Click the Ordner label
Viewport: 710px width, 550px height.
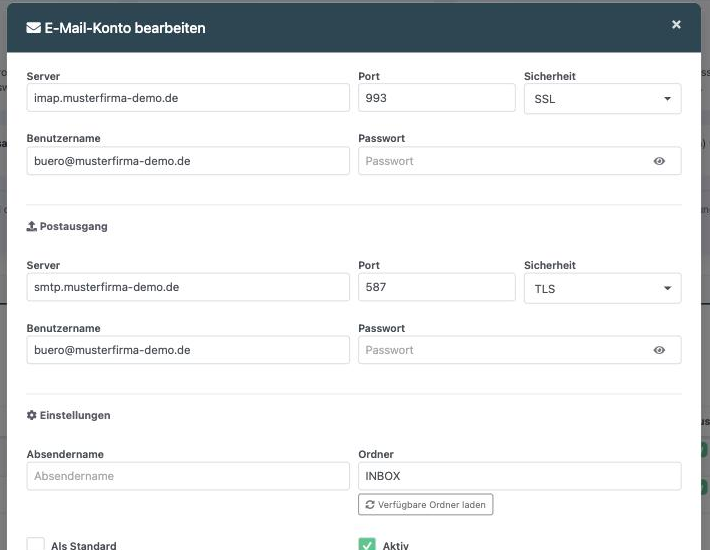[376, 454]
